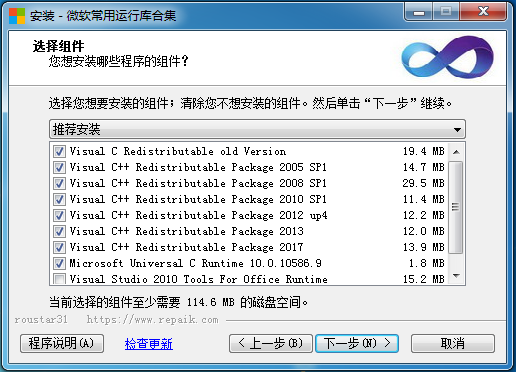Select the Visual C++ Redistributable Package 2013 row text
The width and height of the screenshot is (516, 372).
(187, 231)
